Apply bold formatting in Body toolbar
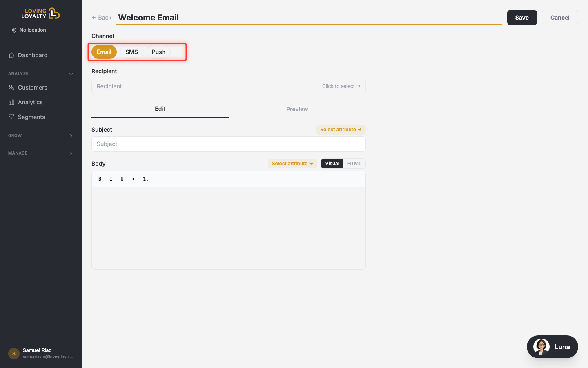Viewport: 588px width, 368px height. 100,179
